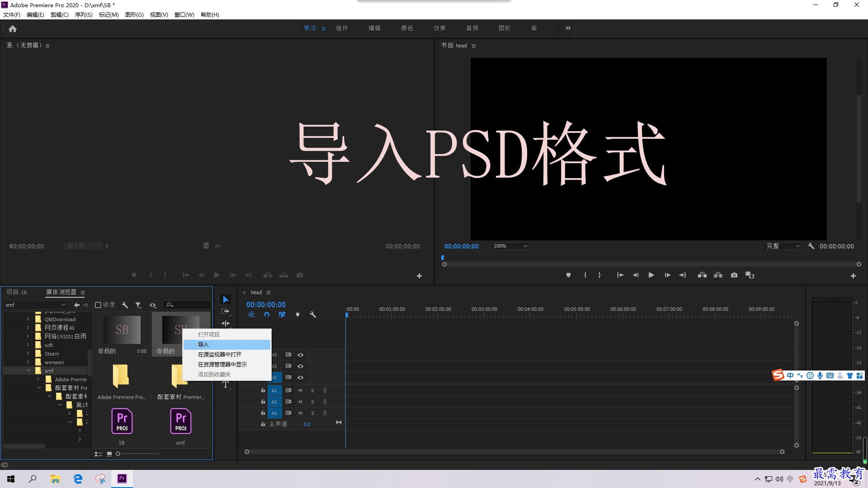Switch media browser to list view
Screen dimensions: 868x488
click(98, 454)
